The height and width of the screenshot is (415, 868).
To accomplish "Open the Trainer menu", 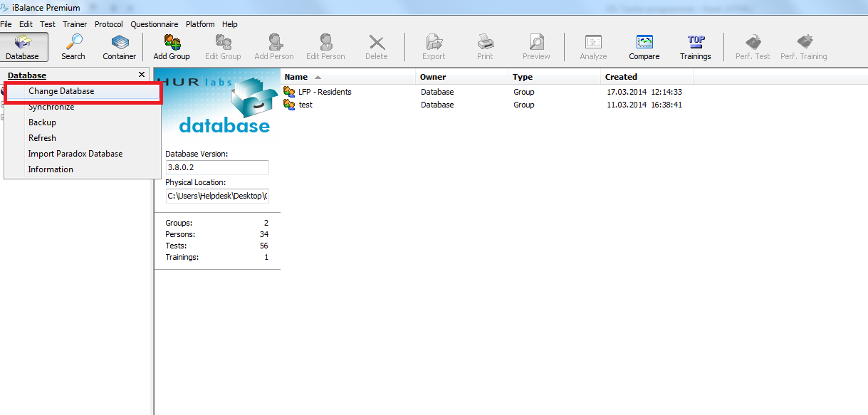I will tap(75, 24).
